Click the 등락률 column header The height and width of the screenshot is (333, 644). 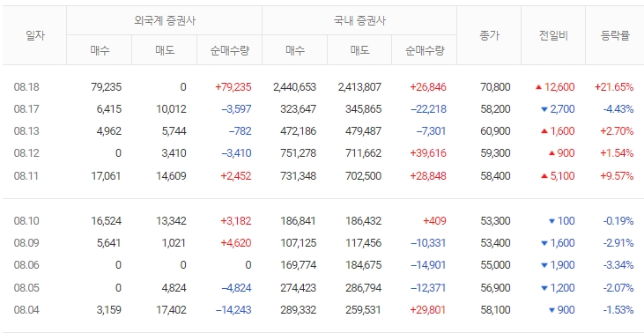614,36
